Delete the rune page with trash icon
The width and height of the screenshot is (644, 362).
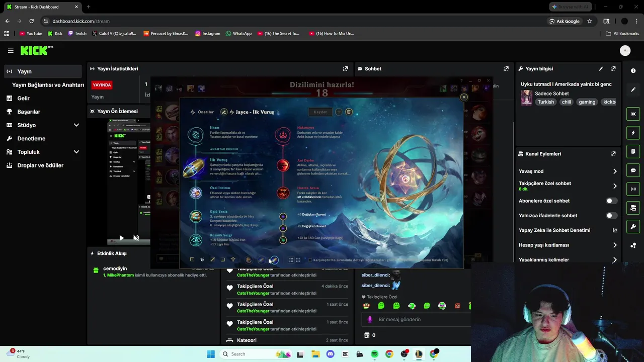[x=349, y=112]
